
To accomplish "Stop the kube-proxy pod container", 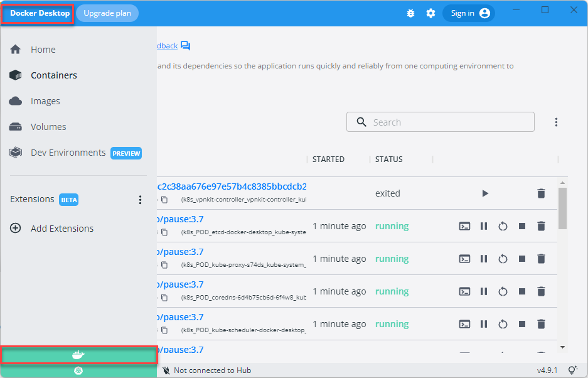I will [522, 259].
